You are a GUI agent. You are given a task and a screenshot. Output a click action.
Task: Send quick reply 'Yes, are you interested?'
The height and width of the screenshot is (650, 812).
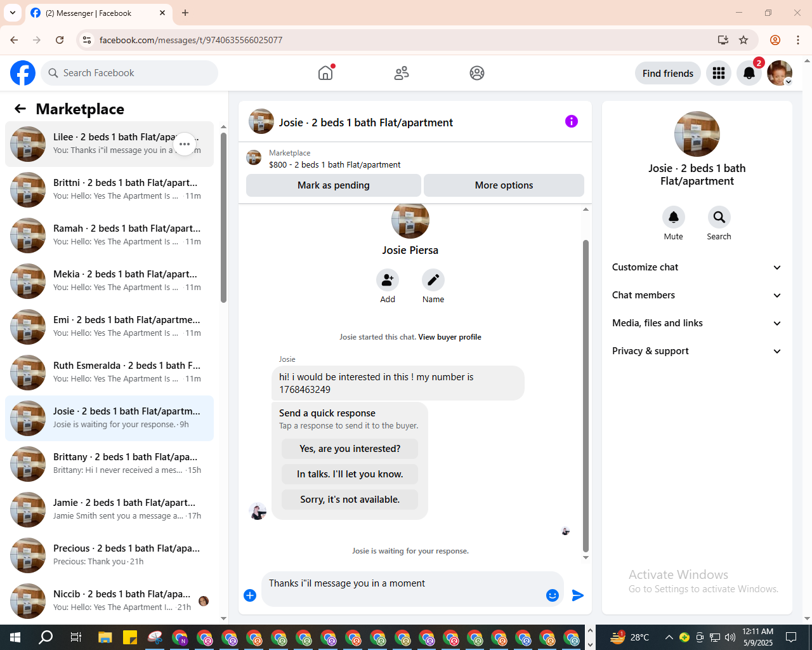point(350,449)
